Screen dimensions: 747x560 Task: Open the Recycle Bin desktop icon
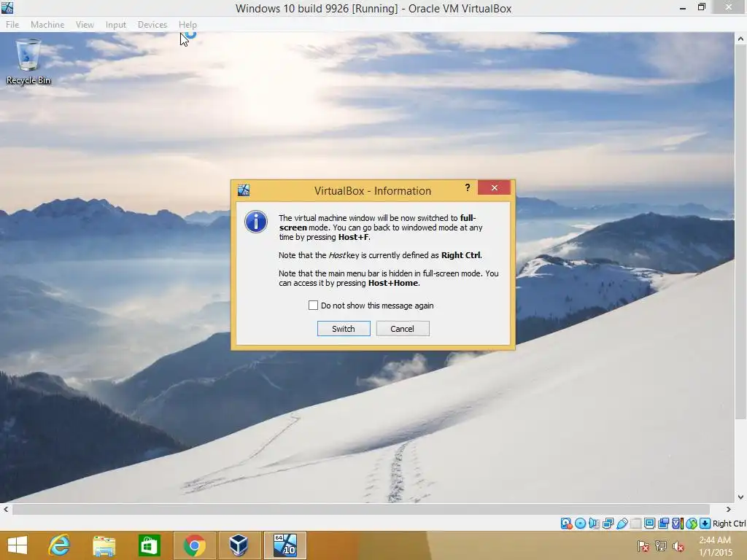[28, 62]
